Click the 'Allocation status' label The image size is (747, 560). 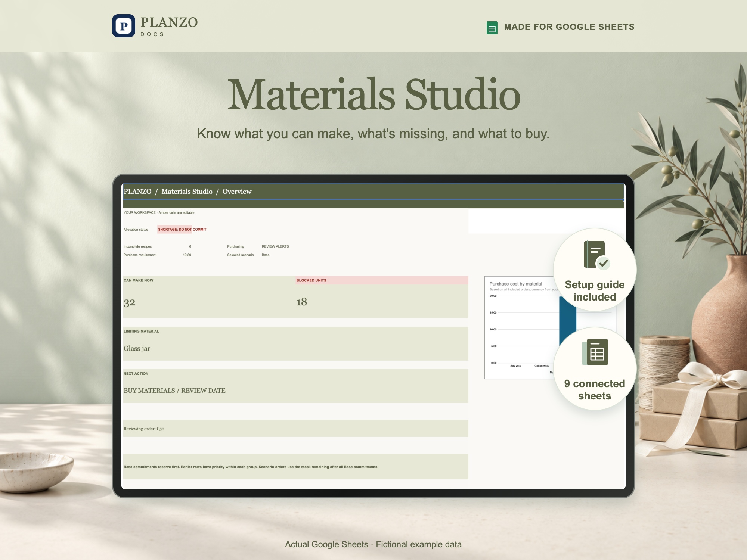136,230
